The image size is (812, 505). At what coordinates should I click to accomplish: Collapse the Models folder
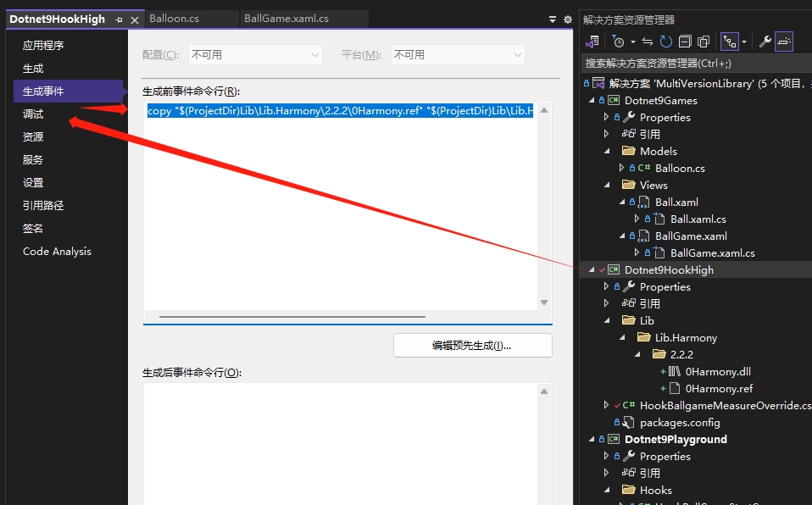pyautogui.click(x=607, y=151)
